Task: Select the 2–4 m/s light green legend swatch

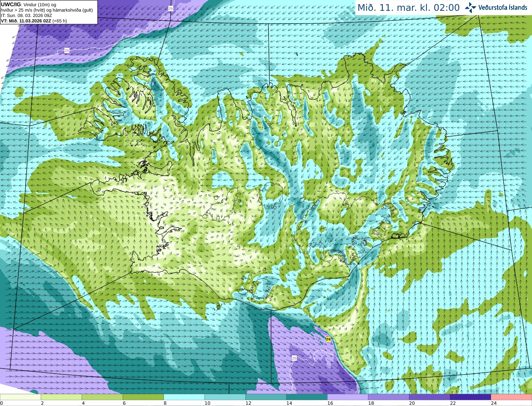Action: (x=61, y=397)
